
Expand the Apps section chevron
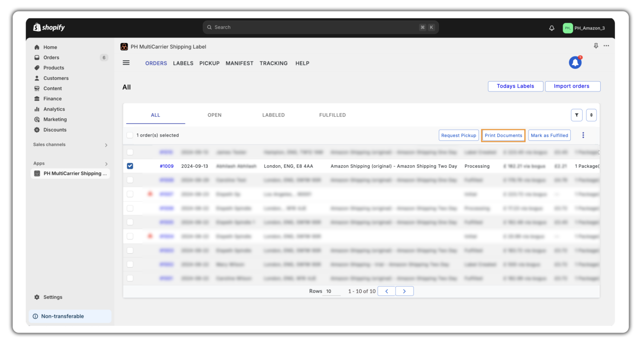point(106,164)
